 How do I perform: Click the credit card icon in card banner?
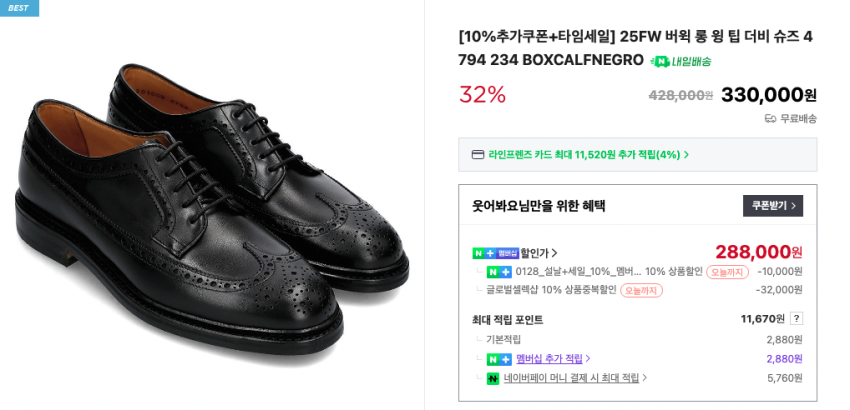[478, 155]
